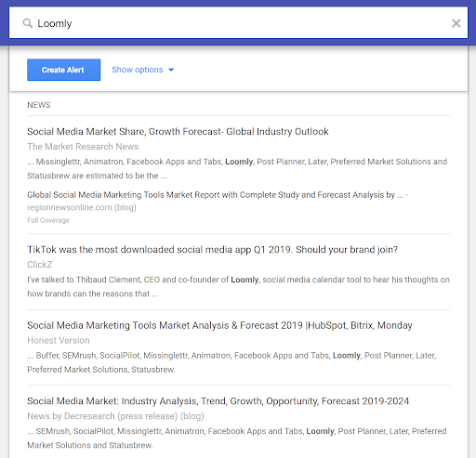Image resolution: width=476 pixels, height=458 pixels.
Task: Open Social Media Market Share article
Action: point(178,132)
